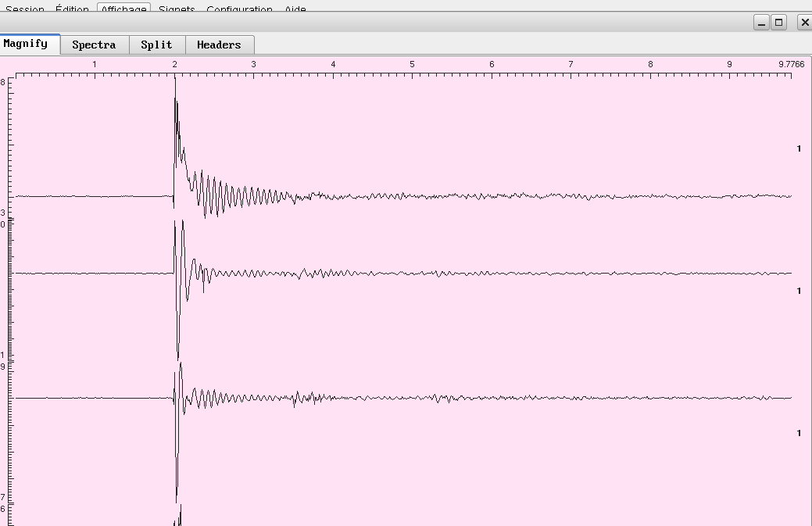812x526 pixels.
Task: Click the 5 second tick on time ruler
Action: click(412, 64)
